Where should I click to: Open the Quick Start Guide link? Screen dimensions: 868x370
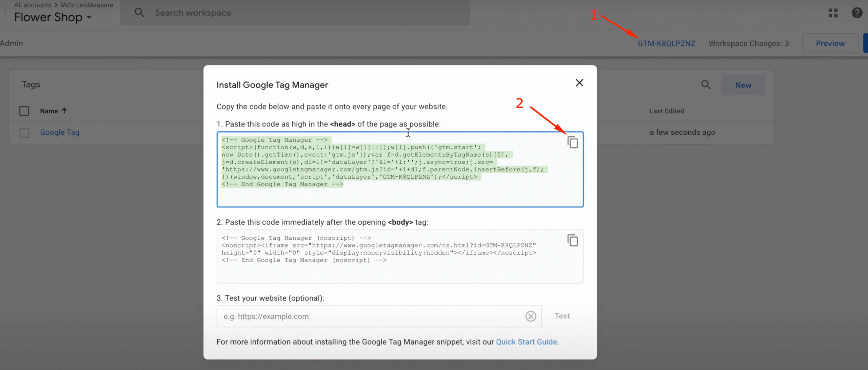pyautogui.click(x=526, y=342)
